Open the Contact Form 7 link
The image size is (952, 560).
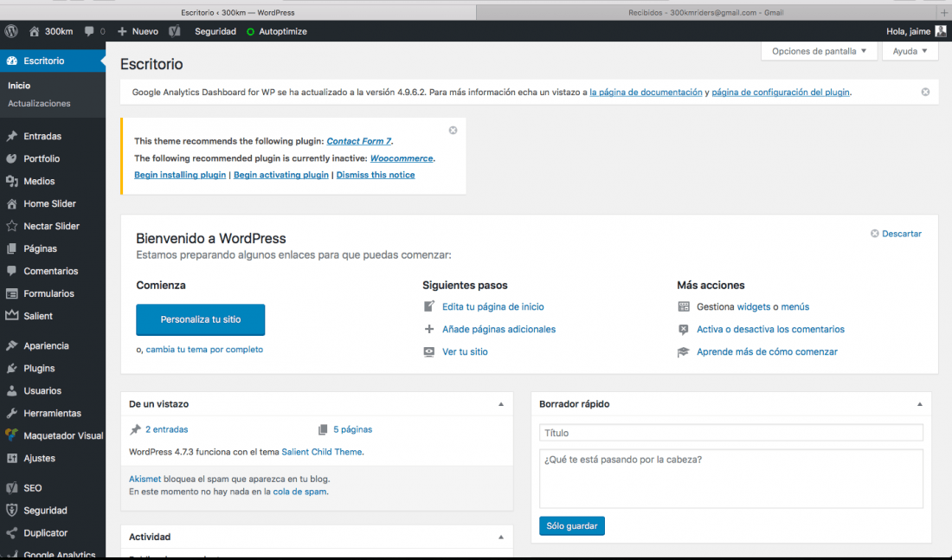click(359, 141)
